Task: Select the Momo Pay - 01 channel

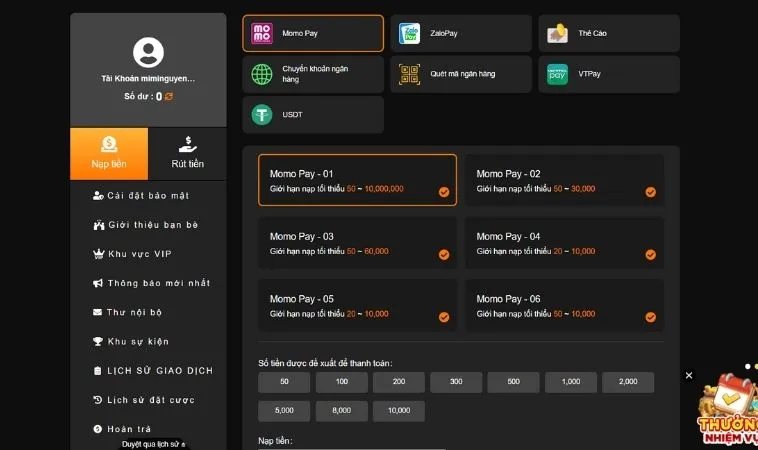Action: click(357, 180)
